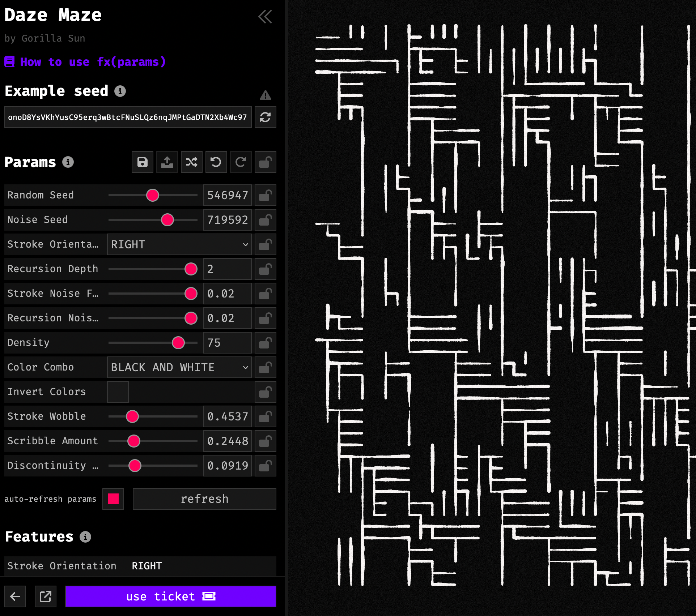Undo the last param change
The width and height of the screenshot is (696, 616).
tap(216, 162)
